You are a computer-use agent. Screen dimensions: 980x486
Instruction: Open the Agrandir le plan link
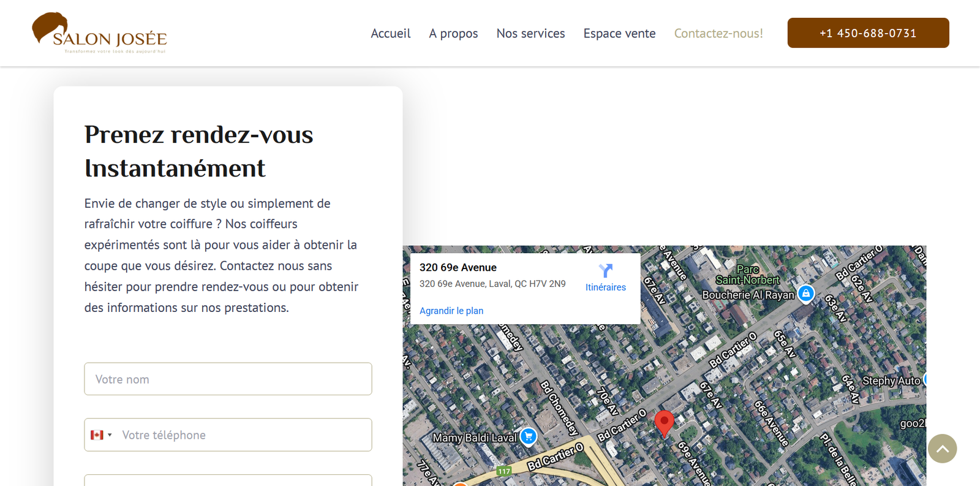(x=451, y=311)
